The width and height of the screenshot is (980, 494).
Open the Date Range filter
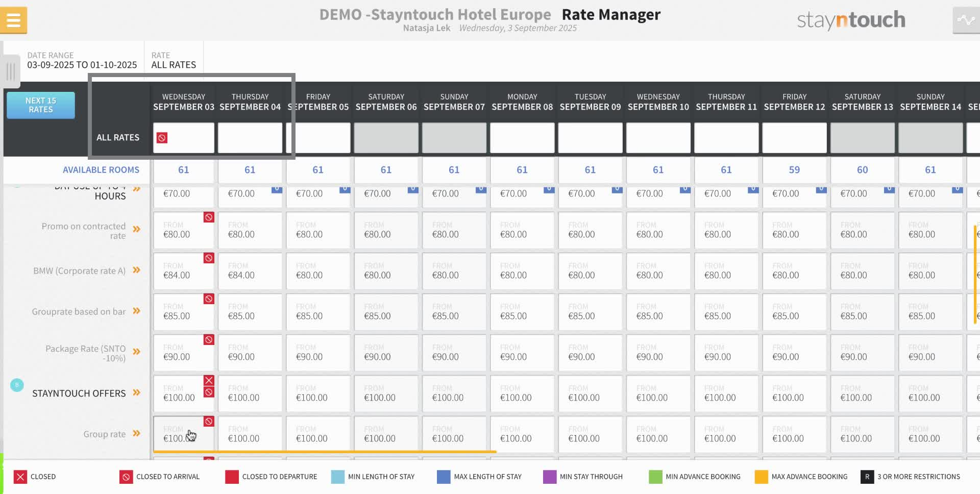tap(82, 60)
